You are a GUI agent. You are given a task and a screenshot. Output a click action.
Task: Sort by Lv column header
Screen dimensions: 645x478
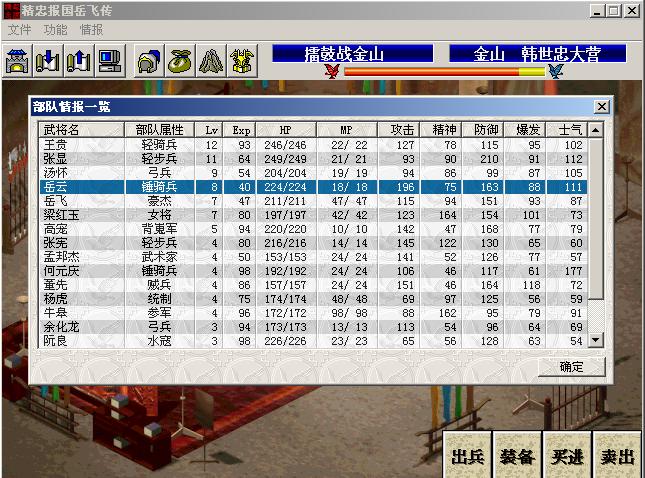click(x=209, y=130)
